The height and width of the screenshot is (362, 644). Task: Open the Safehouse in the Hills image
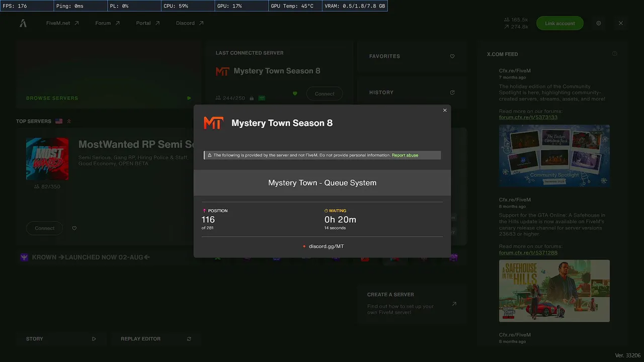(554, 291)
